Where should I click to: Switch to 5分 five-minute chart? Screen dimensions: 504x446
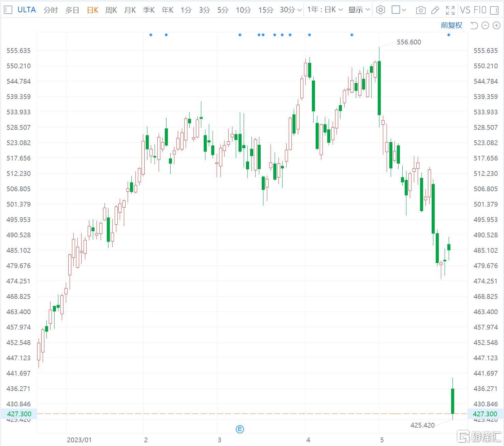(x=223, y=10)
